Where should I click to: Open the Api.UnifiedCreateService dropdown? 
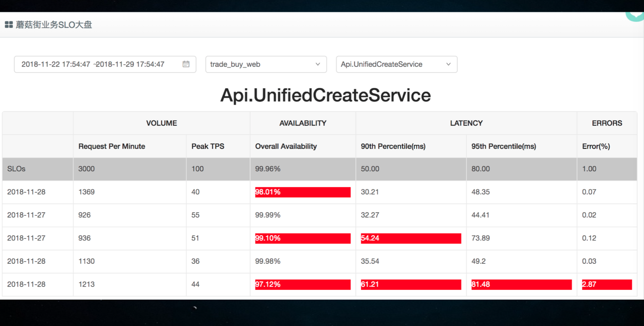tap(397, 64)
